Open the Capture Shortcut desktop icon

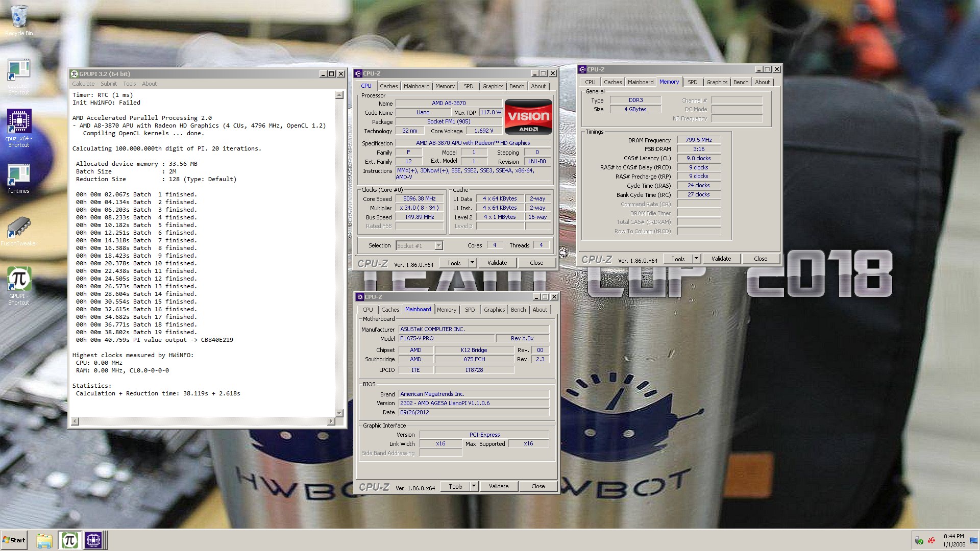click(x=19, y=77)
